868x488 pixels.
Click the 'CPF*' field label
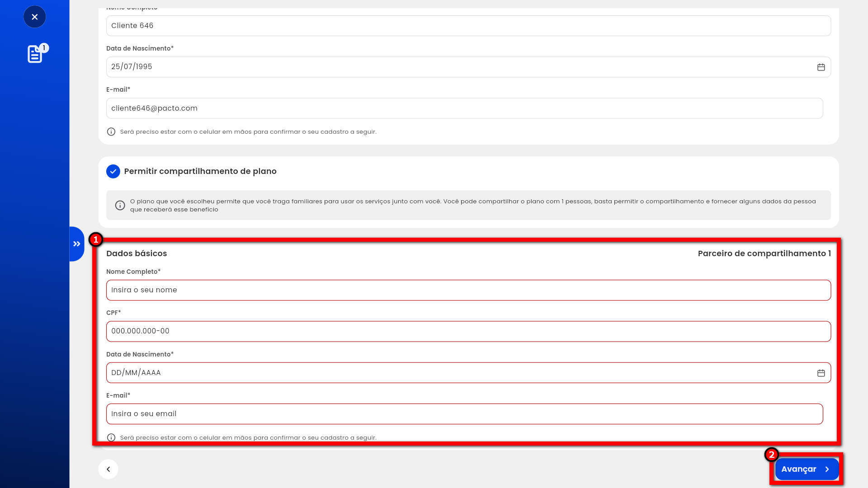(113, 313)
